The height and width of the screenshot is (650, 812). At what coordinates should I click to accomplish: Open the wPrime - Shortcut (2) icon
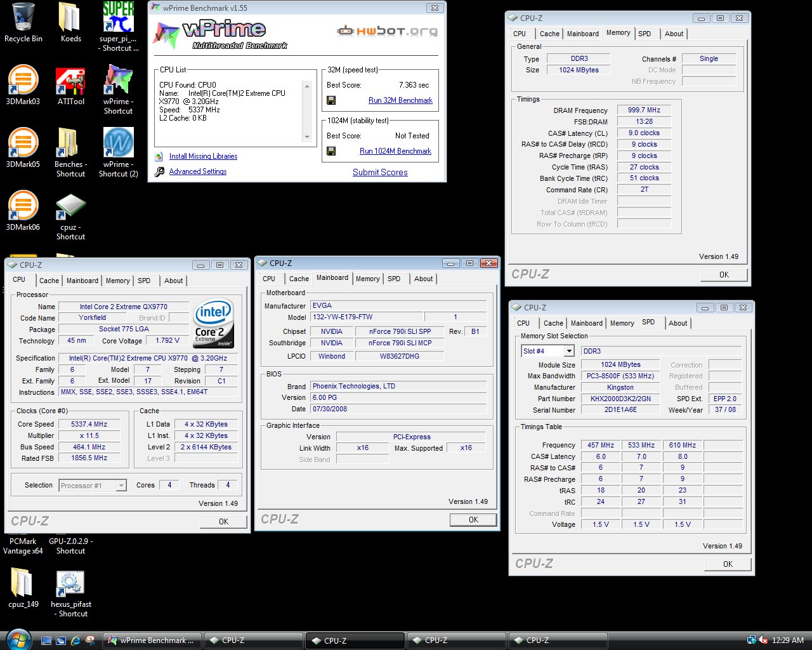[x=118, y=153]
